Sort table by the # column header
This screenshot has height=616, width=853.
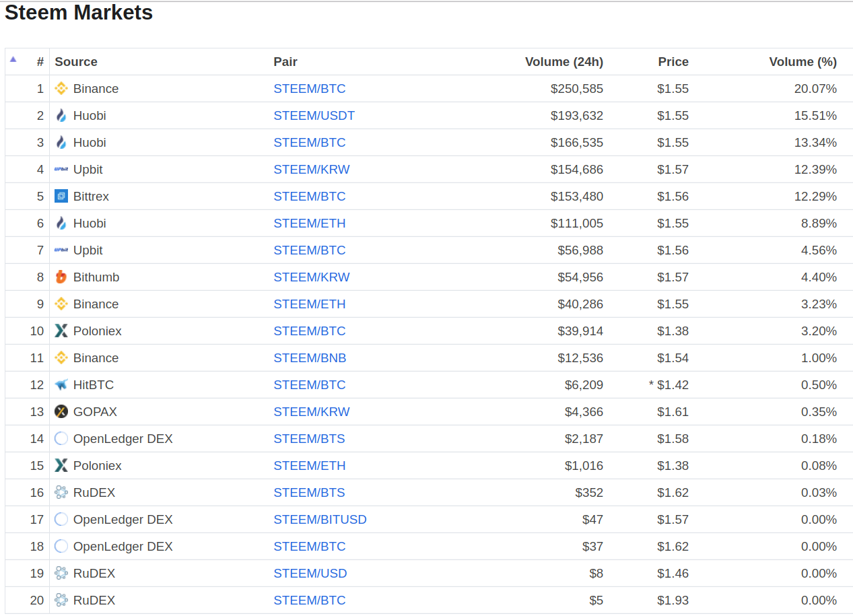coord(40,61)
